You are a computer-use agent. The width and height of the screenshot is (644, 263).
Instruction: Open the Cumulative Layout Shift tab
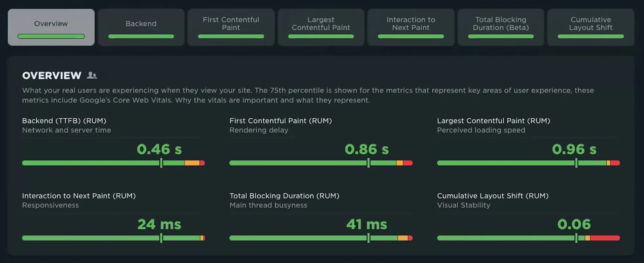[591, 27]
